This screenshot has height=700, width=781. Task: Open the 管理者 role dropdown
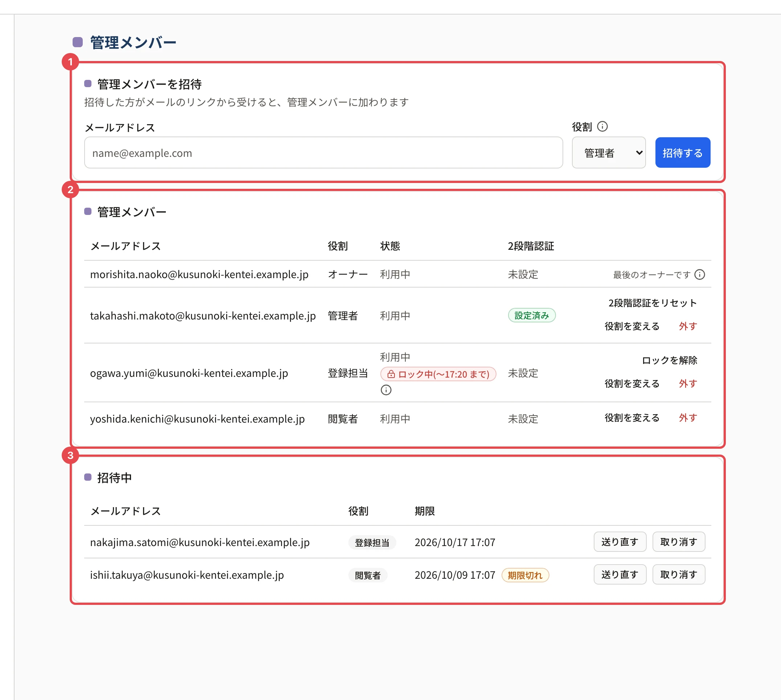coord(608,153)
